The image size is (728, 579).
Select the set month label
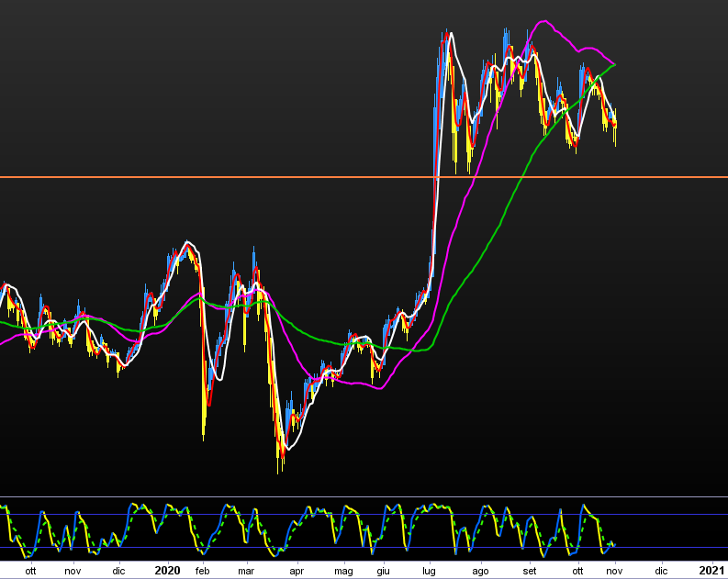tap(530, 571)
